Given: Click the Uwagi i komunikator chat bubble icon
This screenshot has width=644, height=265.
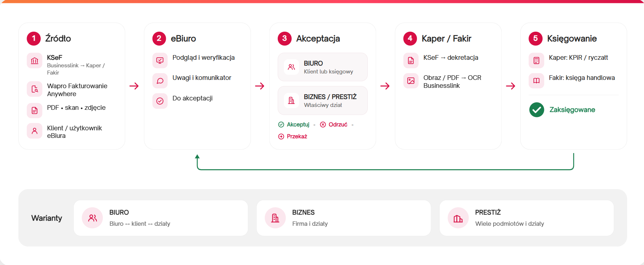Looking at the screenshot, I should [x=160, y=81].
